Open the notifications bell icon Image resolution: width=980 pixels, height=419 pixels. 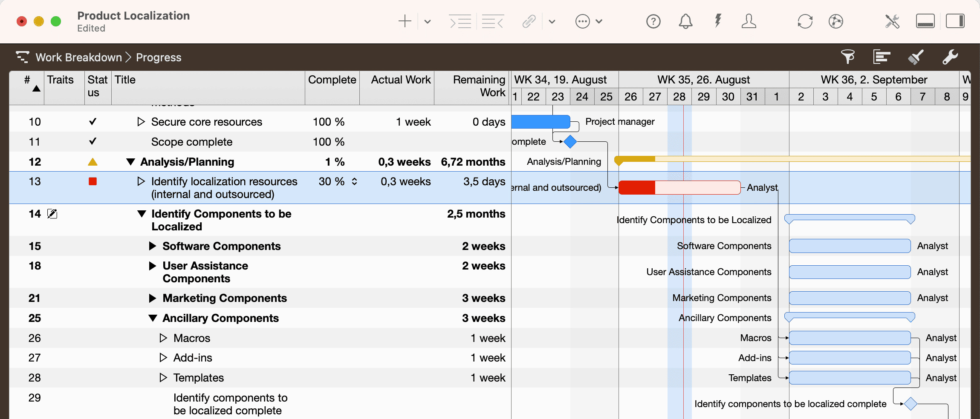[x=685, y=21]
